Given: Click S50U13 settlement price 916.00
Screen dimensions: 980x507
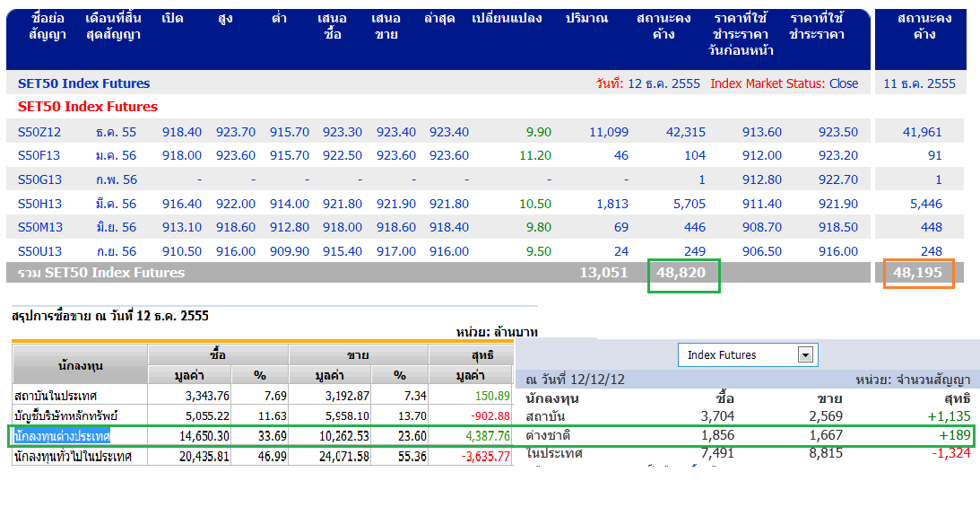Looking at the screenshot, I should point(838,251).
